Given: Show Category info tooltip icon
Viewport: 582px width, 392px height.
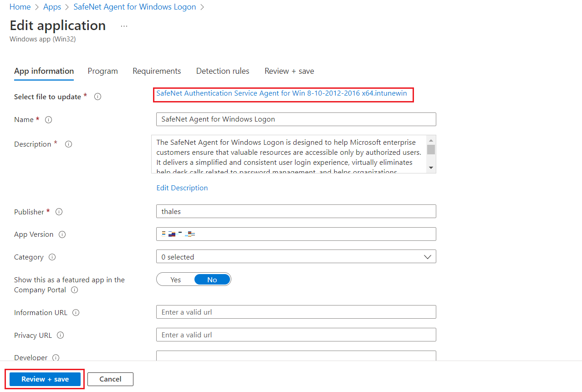Looking at the screenshot, I should pyautogui.click(x=52, y=257).
